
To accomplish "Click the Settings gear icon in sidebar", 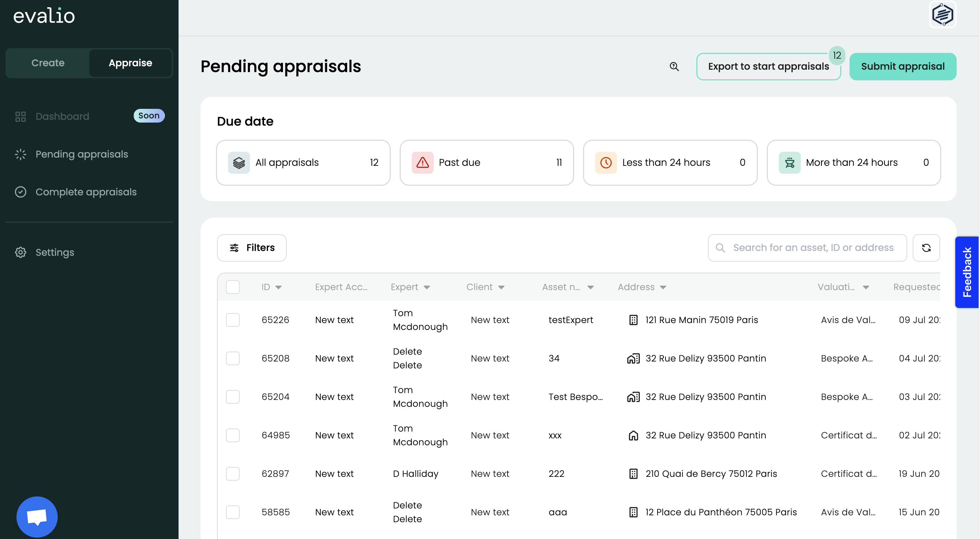I will (21, 252).
